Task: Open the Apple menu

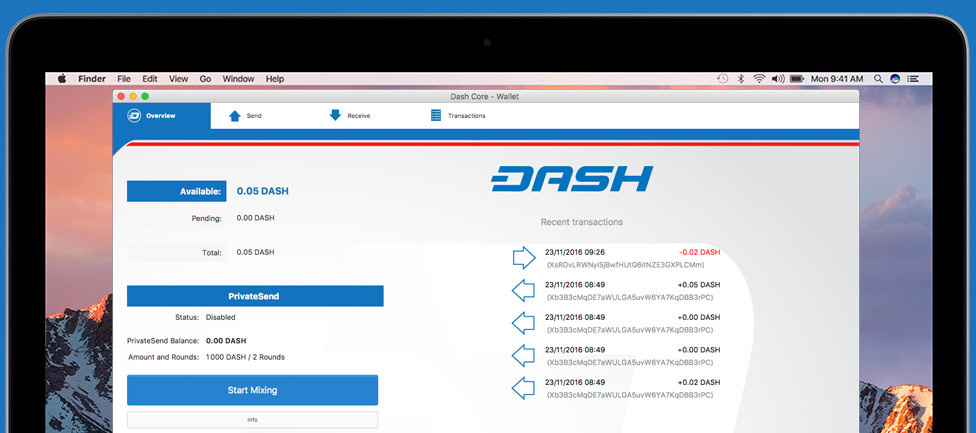Action: tap(62, 79)
